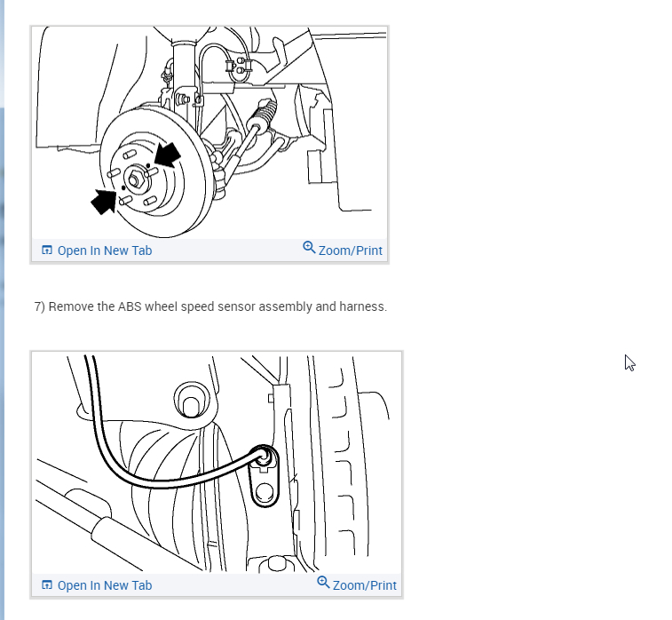The image size is (672, 620).
Task: Click the magnifier icon under the wheel hub diagram
Action: pos(309,248)
